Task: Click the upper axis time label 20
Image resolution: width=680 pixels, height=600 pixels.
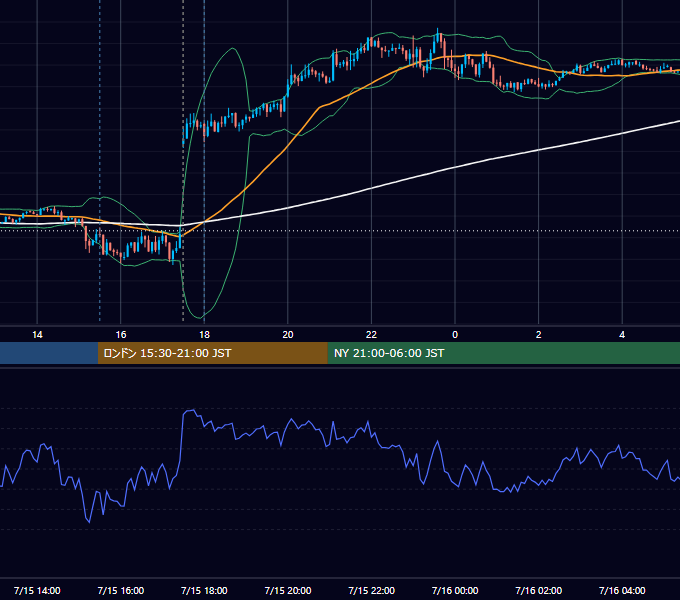Action: [x=288, y=335]
